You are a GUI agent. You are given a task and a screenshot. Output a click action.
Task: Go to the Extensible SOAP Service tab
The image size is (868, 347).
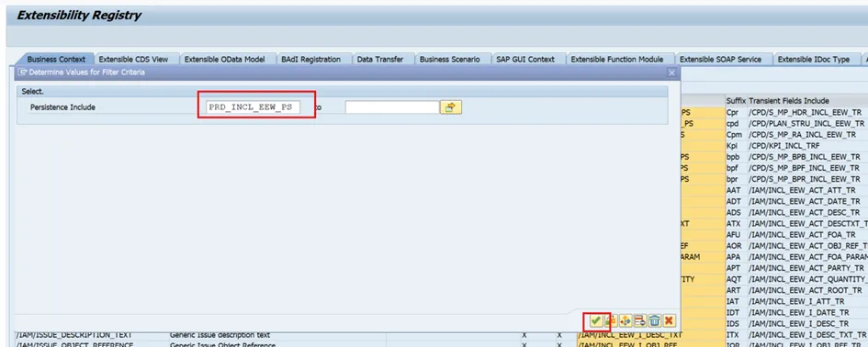pos(720,60)
